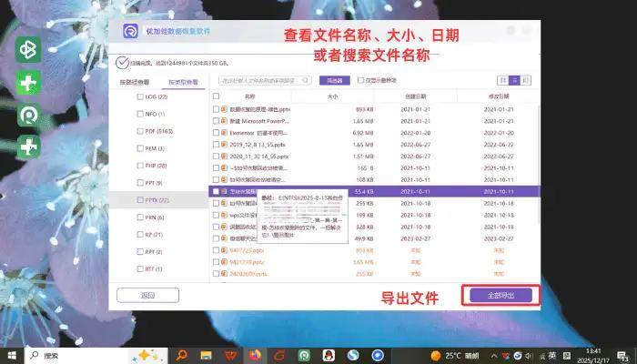Switch to the 按类型查看 tab
637x364 pixels.
coord(177,82)
